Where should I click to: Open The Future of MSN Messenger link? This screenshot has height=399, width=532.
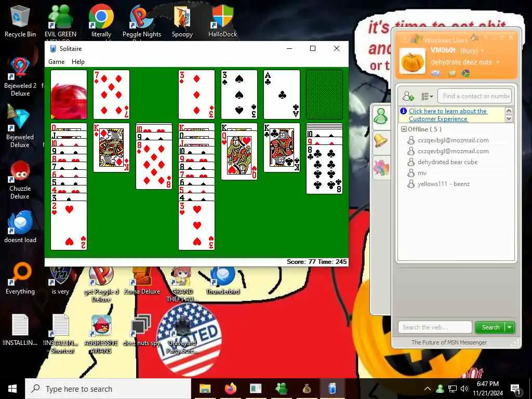point(449,342)
